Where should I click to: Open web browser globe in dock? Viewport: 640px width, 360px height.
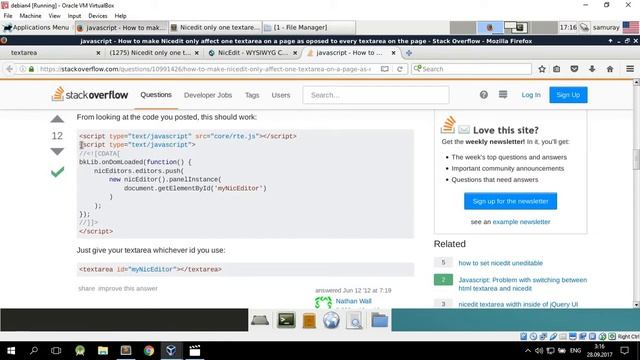(331, 320)
